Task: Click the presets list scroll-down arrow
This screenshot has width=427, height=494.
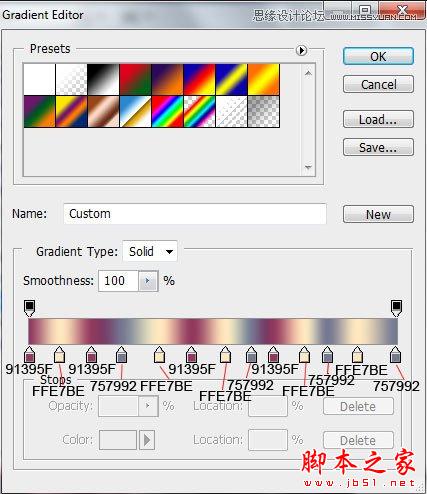Action: [308, 167]
